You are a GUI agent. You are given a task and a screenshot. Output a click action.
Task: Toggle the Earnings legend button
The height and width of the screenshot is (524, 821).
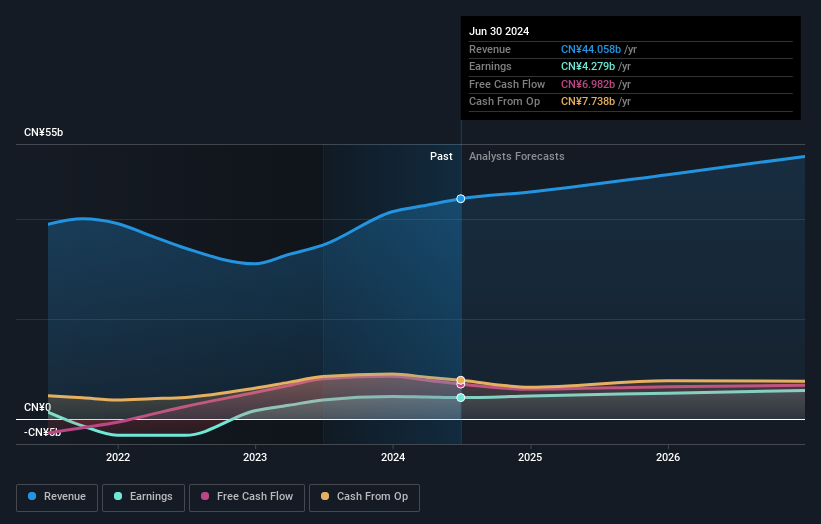143,497
